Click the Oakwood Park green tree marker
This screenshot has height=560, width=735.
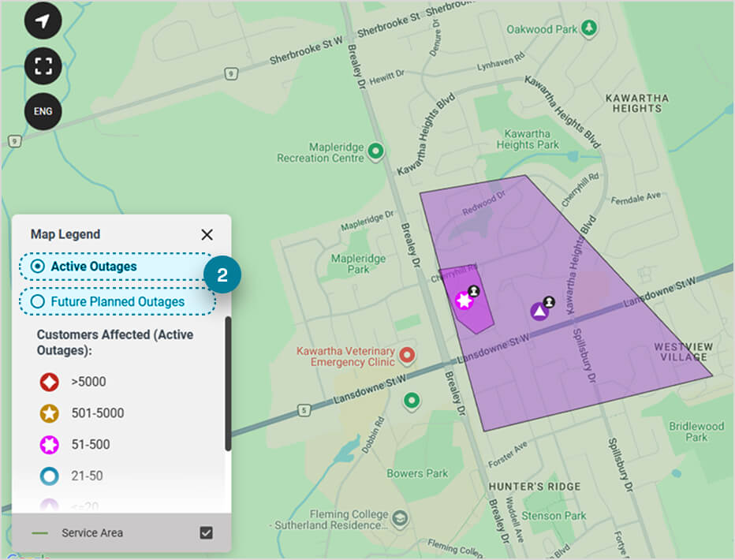588,28
